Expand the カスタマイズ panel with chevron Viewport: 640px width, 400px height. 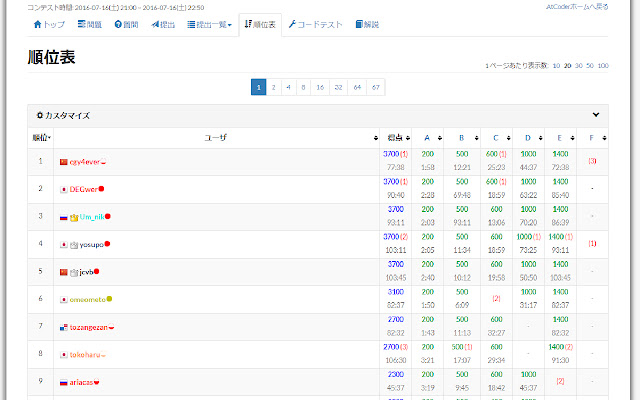coord(597,115)
